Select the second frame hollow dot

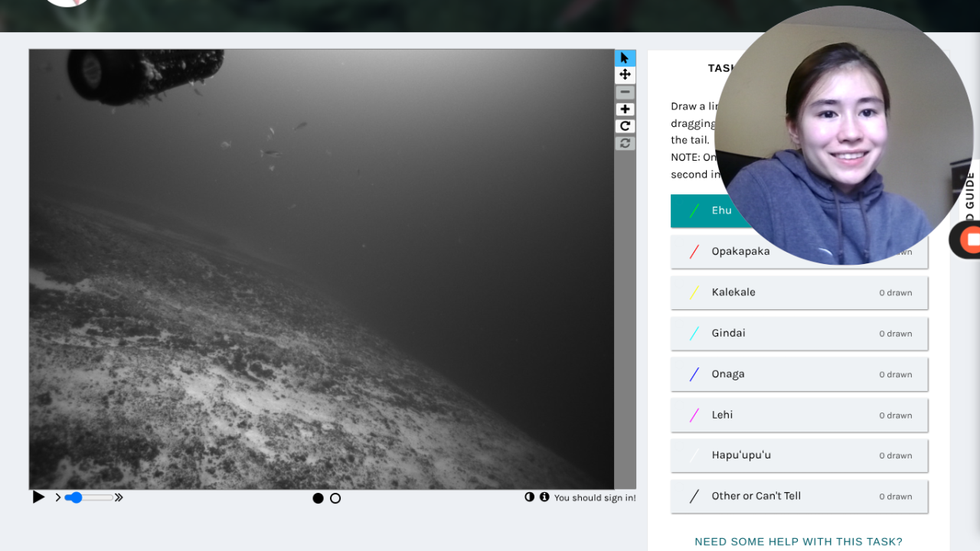click(335, 498)
